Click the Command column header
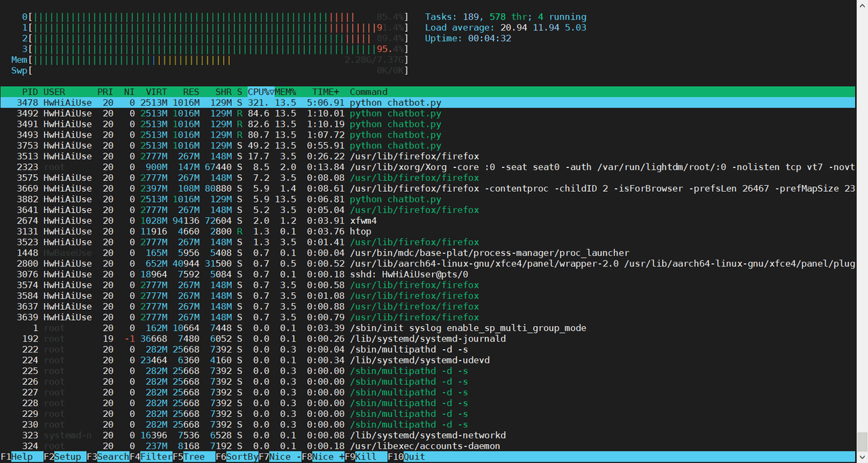This screenshot has width=868, height=463. click(x=369, y=92)
